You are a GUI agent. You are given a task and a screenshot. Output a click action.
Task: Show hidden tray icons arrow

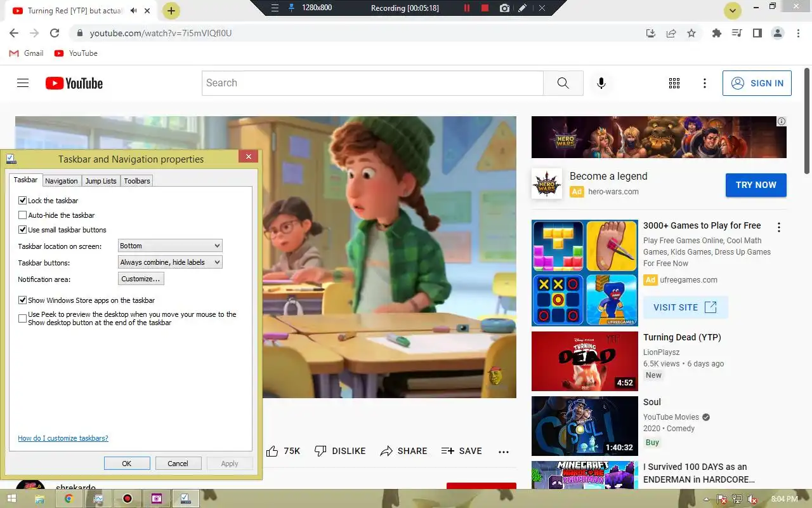pos(706,499)
